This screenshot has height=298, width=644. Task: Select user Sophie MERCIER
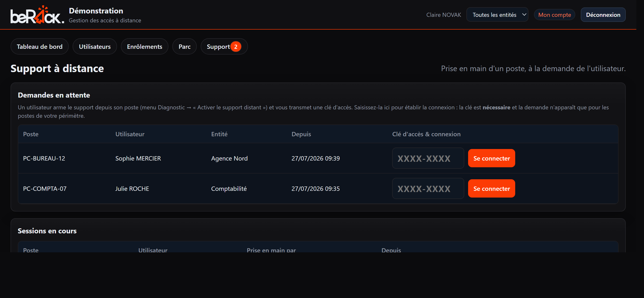138,158
